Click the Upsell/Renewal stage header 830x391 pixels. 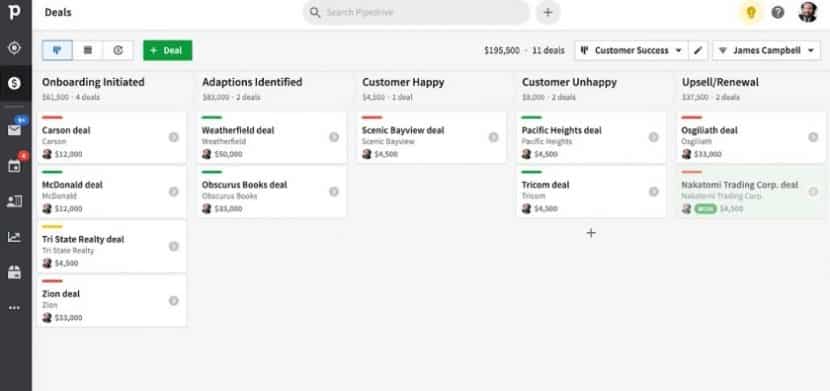click(x=720, y=82)
